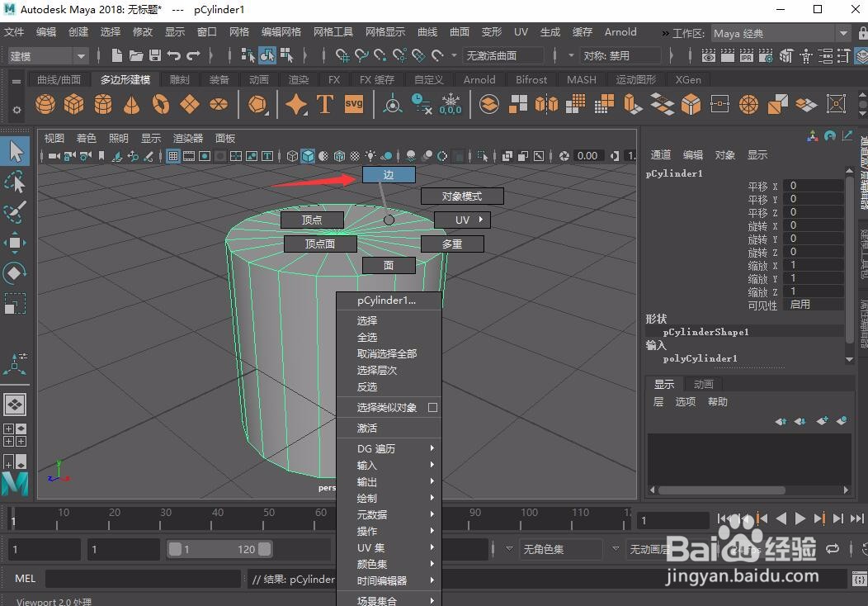Switch to the 雕刻 shelf tab
Screen dimensions: 868x606
[x=179, y=80]
